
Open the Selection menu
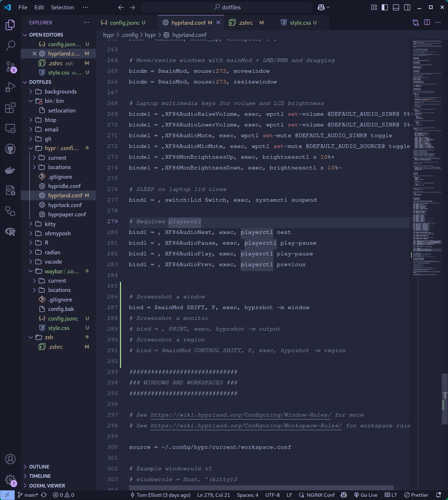(62, 8)
